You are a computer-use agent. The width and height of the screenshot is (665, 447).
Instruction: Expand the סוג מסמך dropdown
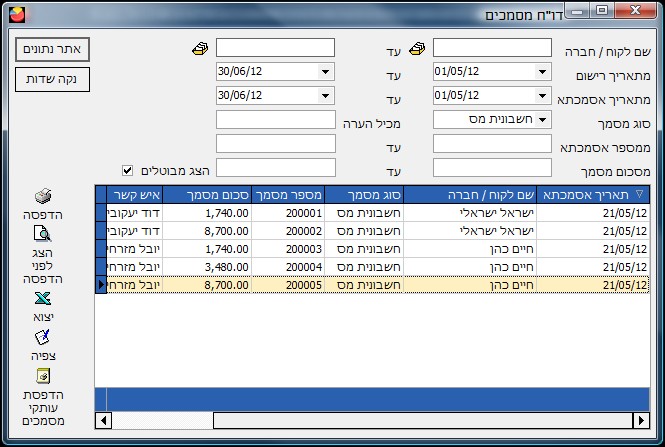tap(543, 120)
